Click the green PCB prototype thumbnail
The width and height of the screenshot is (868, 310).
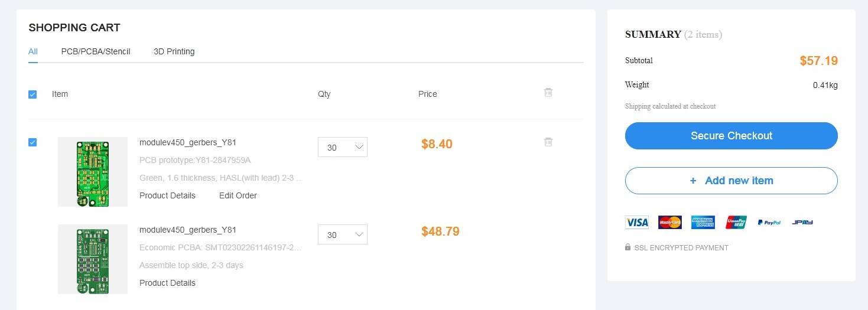[93, 172]
